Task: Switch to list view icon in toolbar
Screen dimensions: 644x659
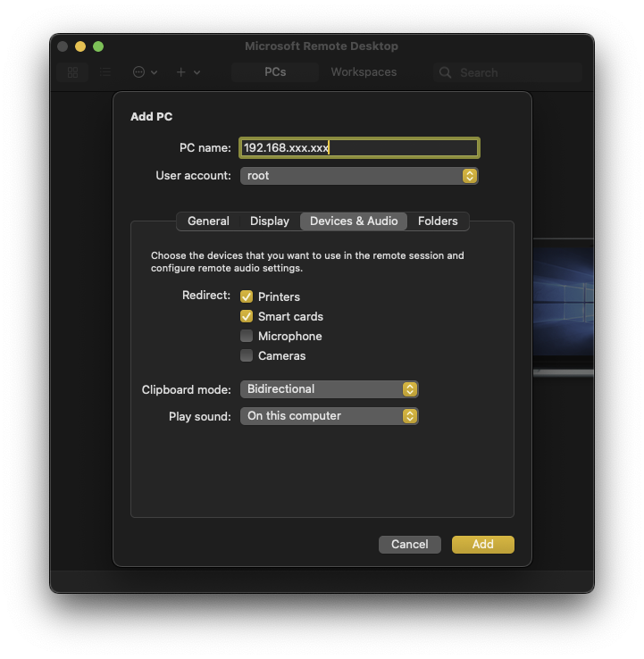Action: pos(105,72)
